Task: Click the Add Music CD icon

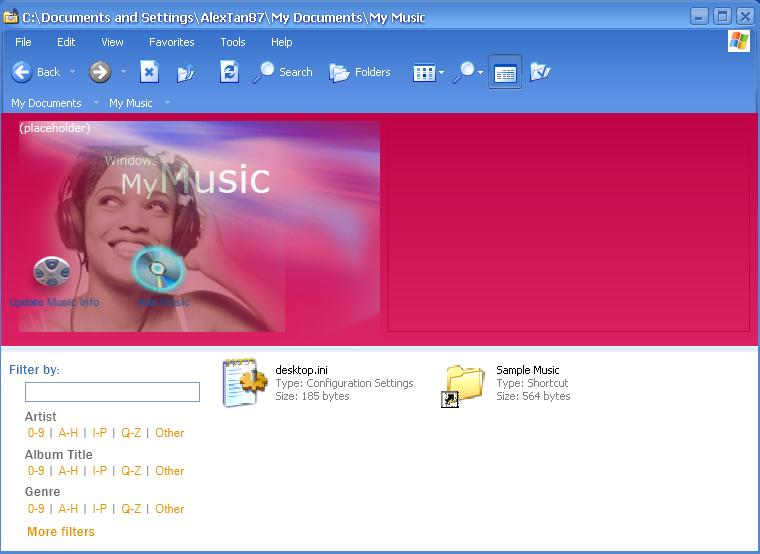Action: [x=158, y=269]
